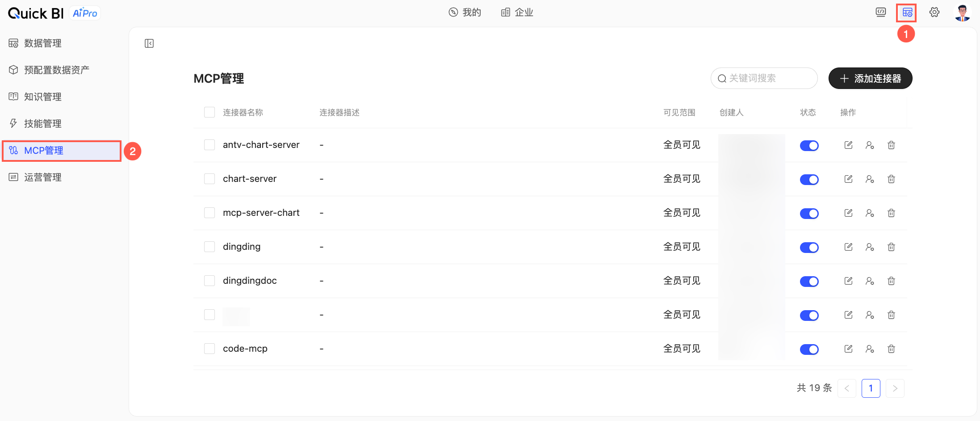Open 数据管理 in the sidebar
This screenshot has height=421, width=980.
coord(61,43)
